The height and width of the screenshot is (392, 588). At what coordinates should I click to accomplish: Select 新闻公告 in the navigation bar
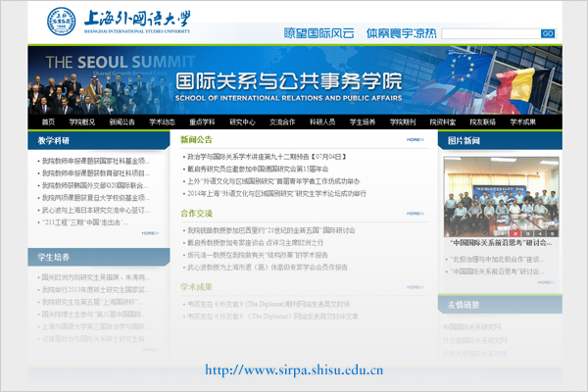[x=122, y=122]
